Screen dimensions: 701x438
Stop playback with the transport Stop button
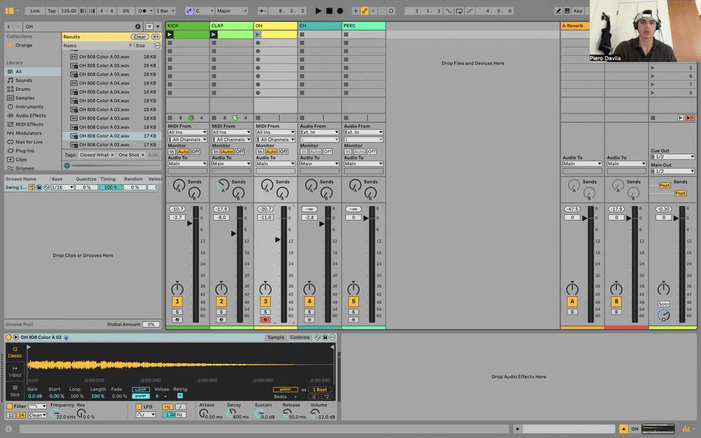click(329, 11)
